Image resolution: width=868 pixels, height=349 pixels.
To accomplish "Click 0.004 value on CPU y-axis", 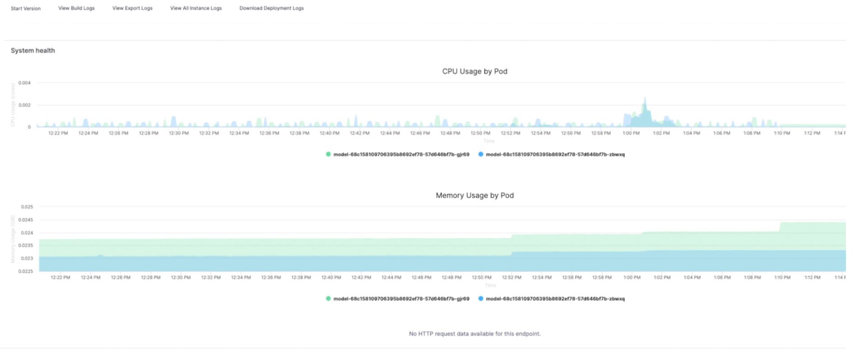I will pyautogui.click(x=24, y=83).
